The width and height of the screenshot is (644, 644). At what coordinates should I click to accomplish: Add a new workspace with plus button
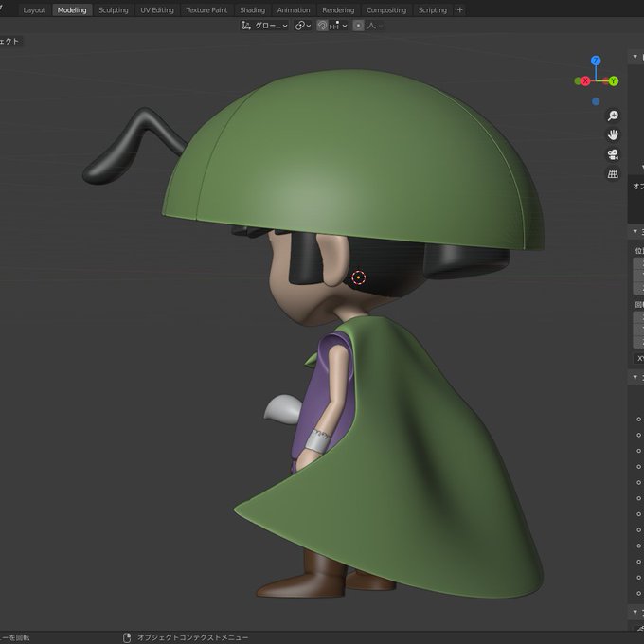click(459, 10)
